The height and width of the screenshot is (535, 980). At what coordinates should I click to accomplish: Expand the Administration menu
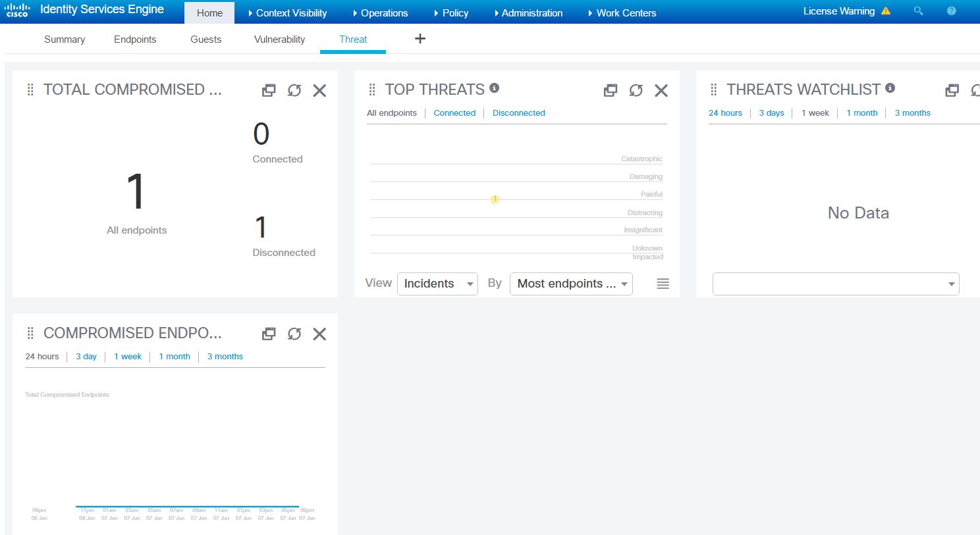point(528,13)
